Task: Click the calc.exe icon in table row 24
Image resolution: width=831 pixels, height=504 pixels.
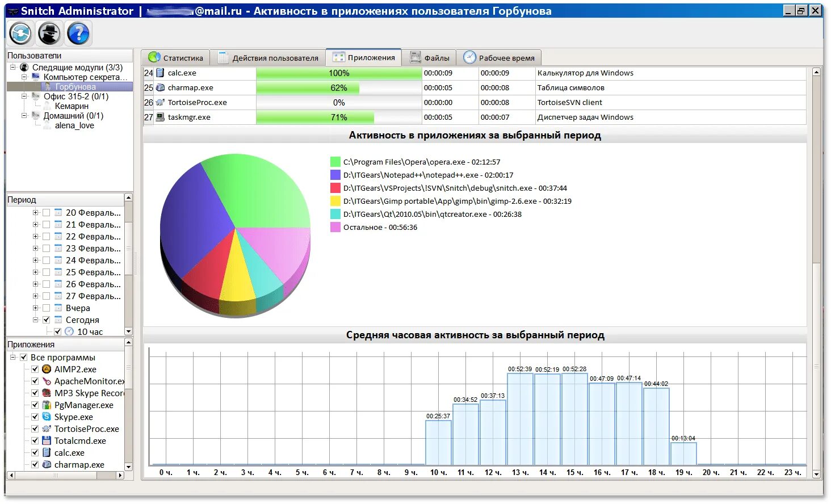Action: point(160,73)
